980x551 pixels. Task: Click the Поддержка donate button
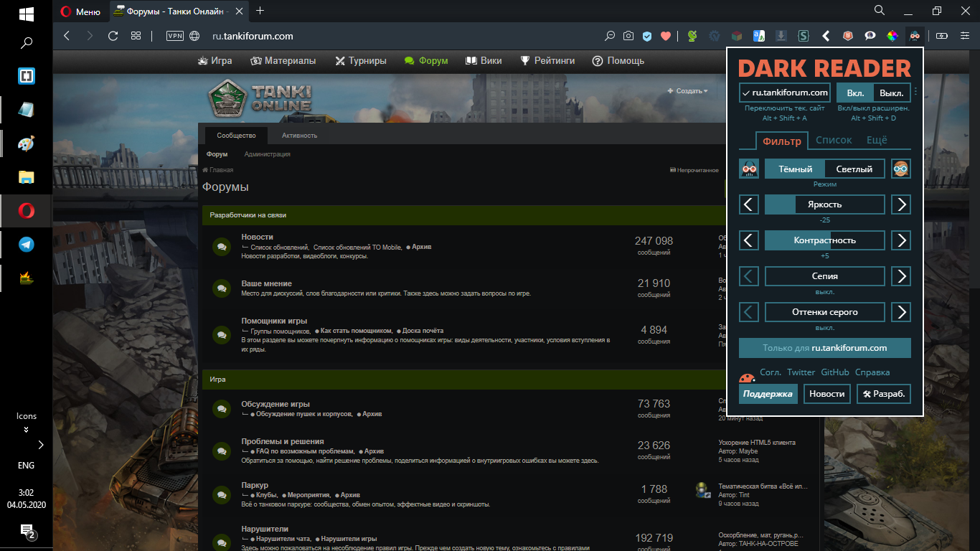coord(768,394)
